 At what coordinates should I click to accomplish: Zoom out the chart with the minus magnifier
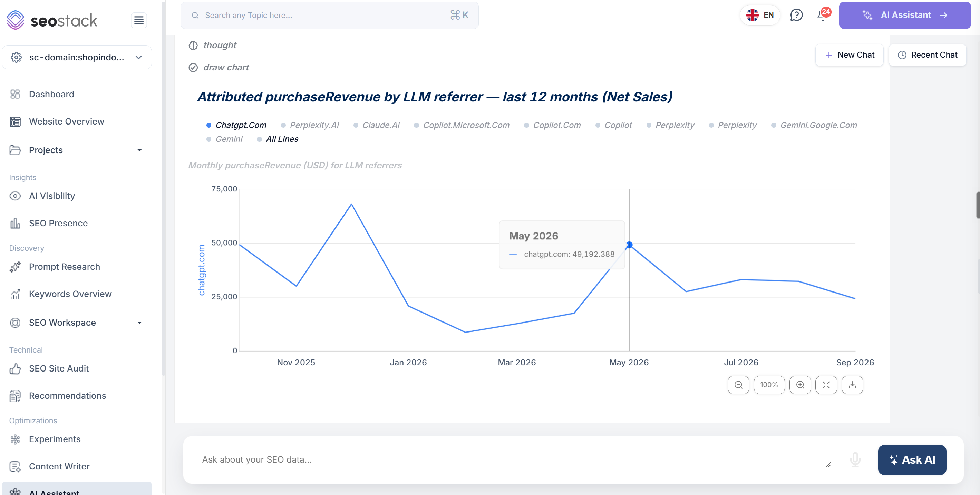[x=738, y=385]
